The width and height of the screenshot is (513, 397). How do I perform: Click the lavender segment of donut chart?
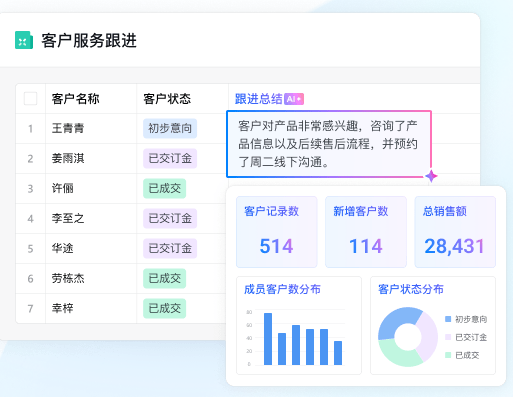pyautogui.click(x=428, y=337)
